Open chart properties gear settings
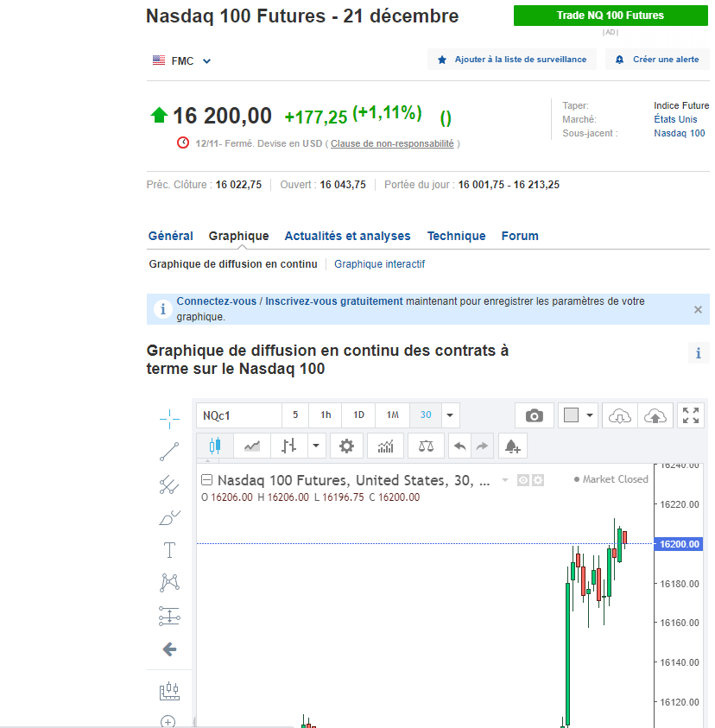 click(x=346, y=446)
